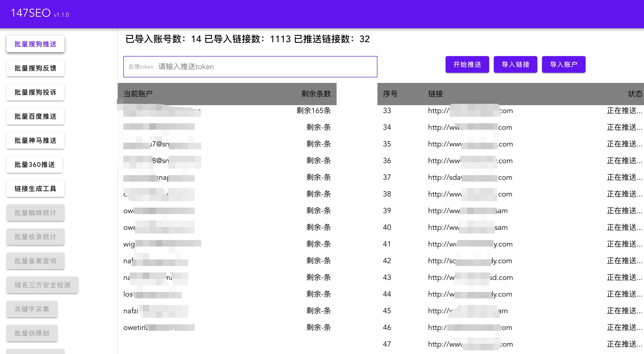Viewport: 644px width, 354px height.
Task: Click the 反馈token input field
Action: coord(250,66)
